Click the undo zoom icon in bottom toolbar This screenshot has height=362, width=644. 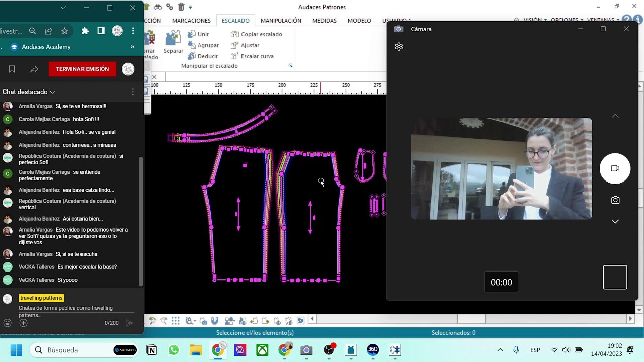tap(152, 321)
